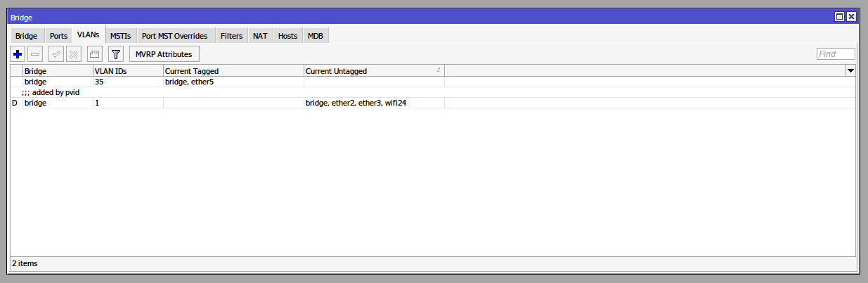Image resolution: width=868 pixels, height=283 pixels.
Task: Open the MDB tab
Action: (315, 36)
